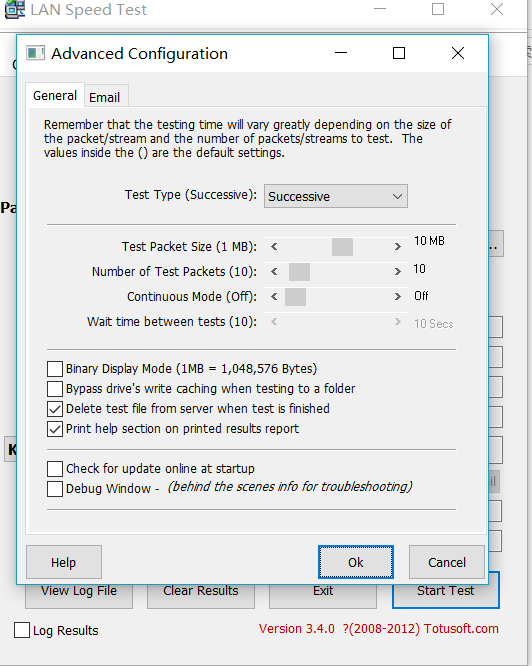This screenshot has height=666, width=532.
Task: Toggle the Log Results checkbox in main window
Action: 22,630
